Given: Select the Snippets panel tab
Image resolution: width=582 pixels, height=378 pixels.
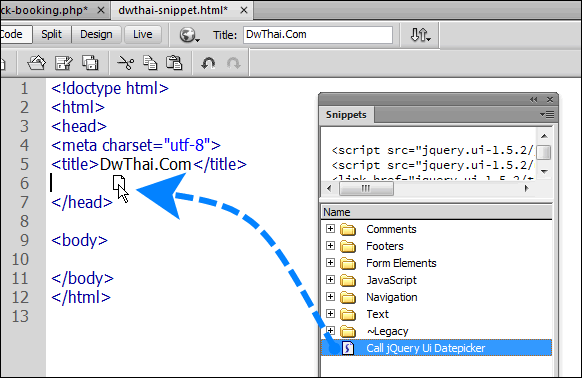Looking at the screenshot, I should click(x=346, y=114).
